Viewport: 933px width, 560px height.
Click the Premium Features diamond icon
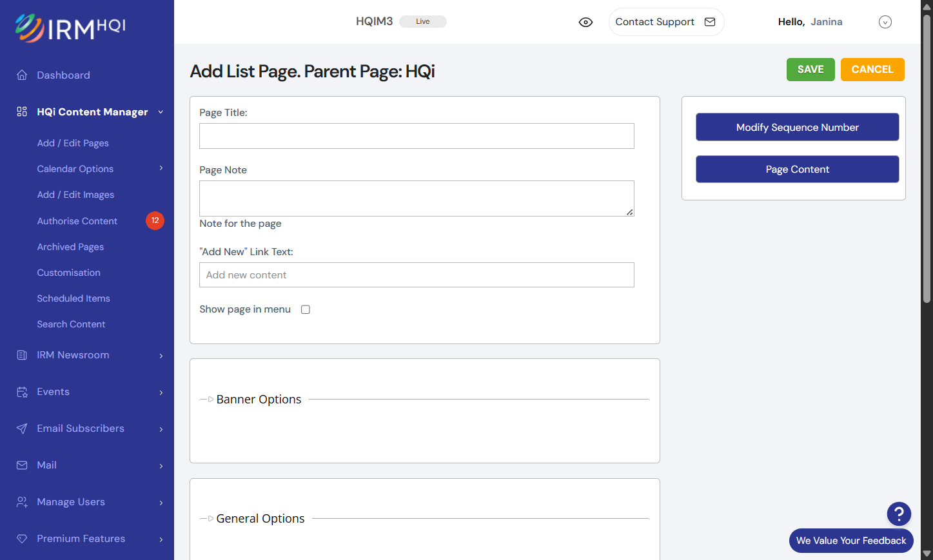[x=22, y=539]
